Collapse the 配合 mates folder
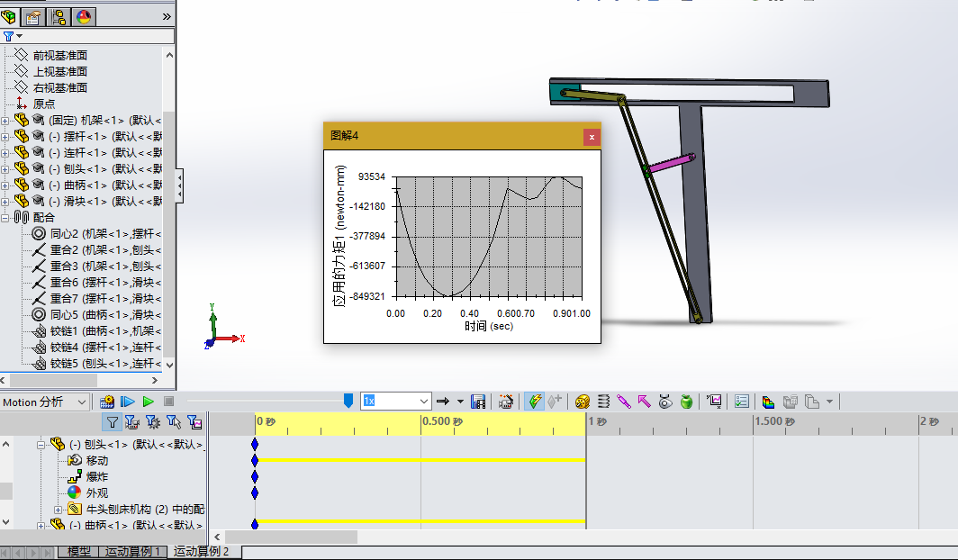The width and height of the screenshot is (958, 560). coord(5,218)
